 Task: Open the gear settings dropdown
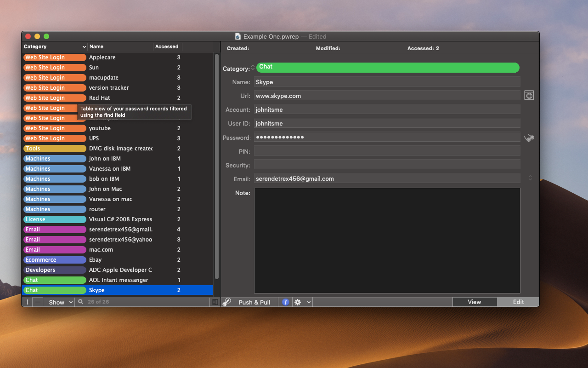pyautogui.click(x=302, y=302)
